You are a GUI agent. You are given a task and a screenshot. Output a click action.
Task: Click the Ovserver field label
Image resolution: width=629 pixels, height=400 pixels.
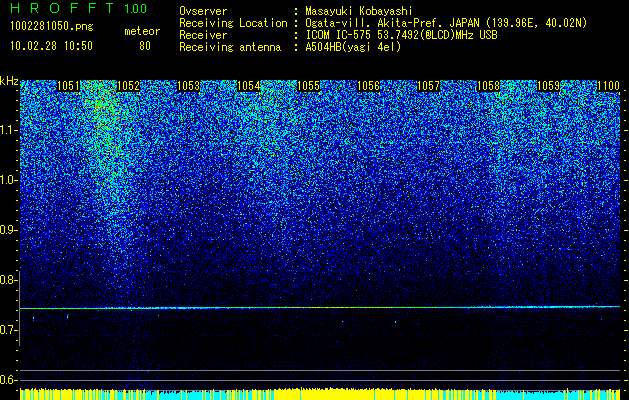tap(203, 11)
